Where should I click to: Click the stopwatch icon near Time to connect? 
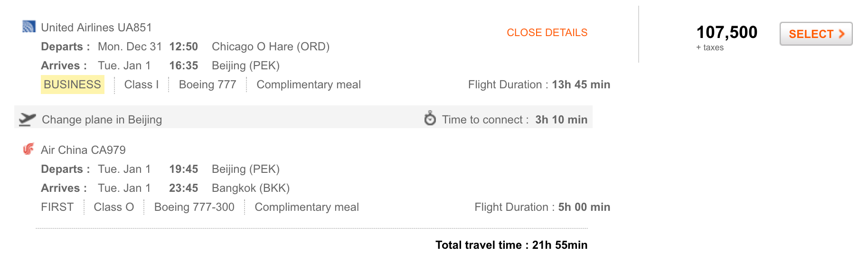[430, 118]
